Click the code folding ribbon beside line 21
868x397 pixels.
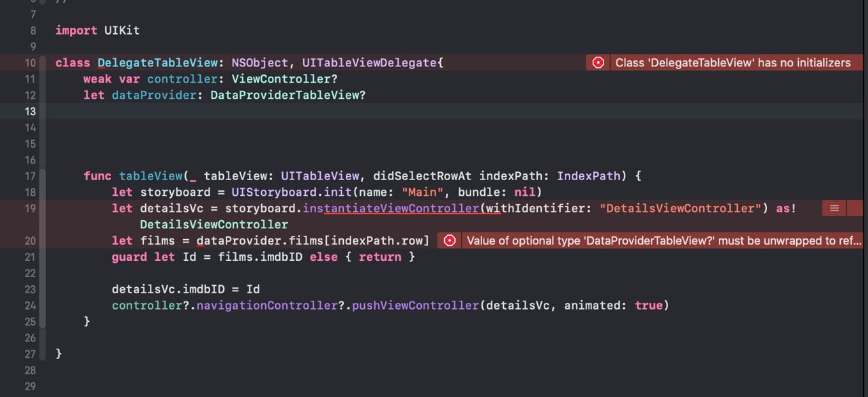click(x=43, y=257)
